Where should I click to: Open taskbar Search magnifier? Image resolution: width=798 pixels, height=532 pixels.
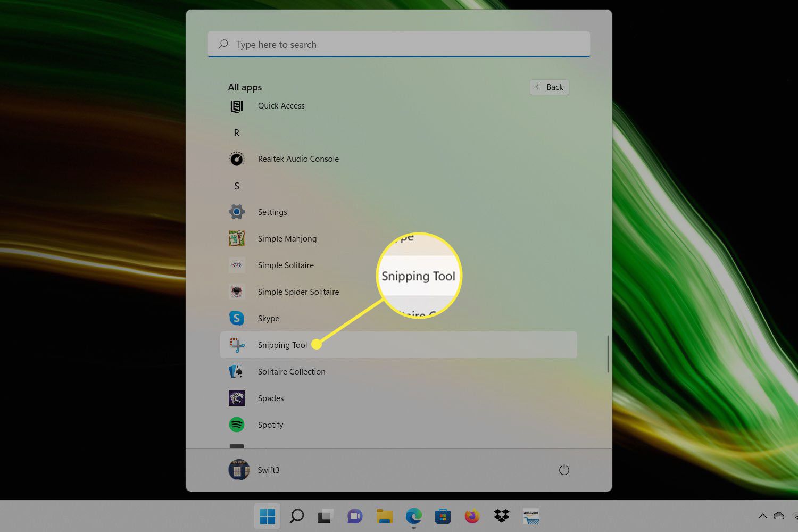tap(296, 516)
